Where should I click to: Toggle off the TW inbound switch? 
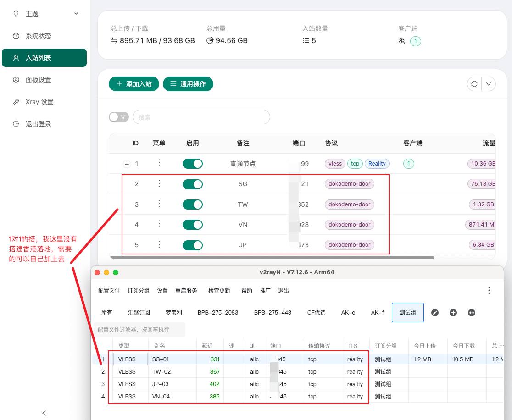193,204
